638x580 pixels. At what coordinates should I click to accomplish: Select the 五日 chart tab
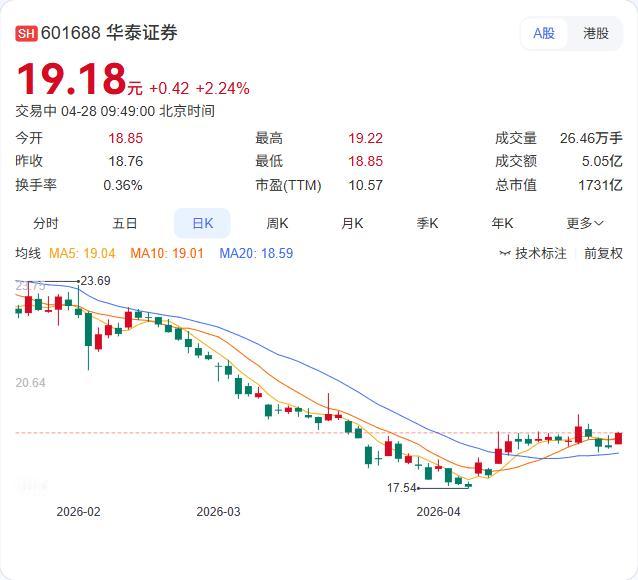point(125,223)
